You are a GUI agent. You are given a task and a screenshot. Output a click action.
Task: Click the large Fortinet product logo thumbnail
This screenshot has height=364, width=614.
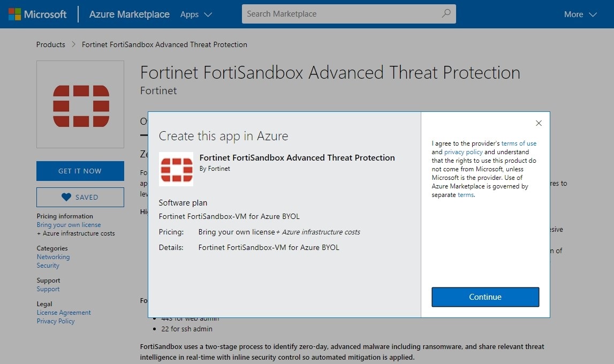[80, 104]
